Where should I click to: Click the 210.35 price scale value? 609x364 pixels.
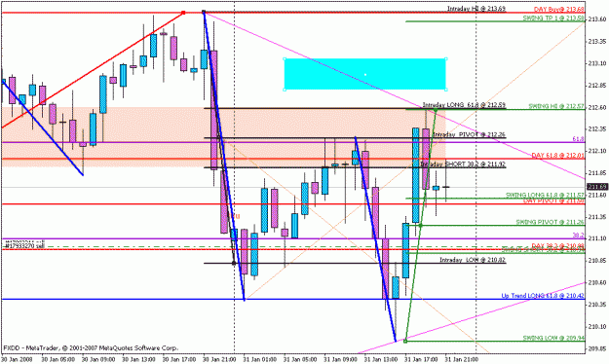coord(597,305)
